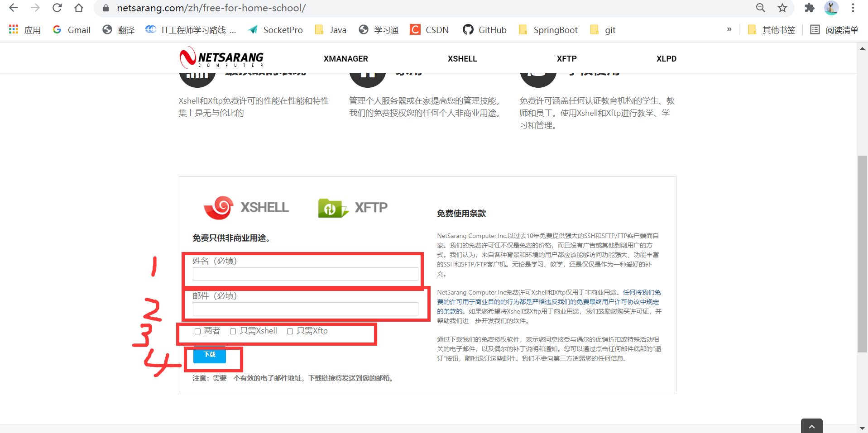868x433 pixels.
Task: Click the blue license violation link text
Action: pyautogui.click(x=548, y=302)
